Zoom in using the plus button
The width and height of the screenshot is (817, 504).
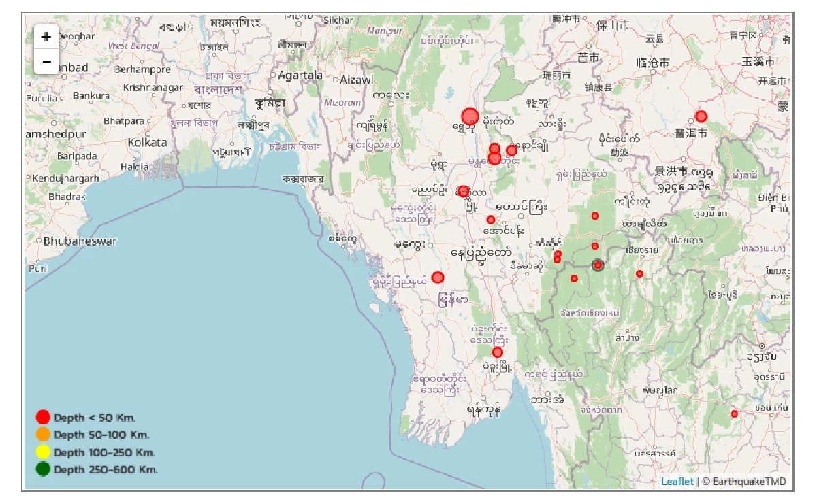[46, 37]
